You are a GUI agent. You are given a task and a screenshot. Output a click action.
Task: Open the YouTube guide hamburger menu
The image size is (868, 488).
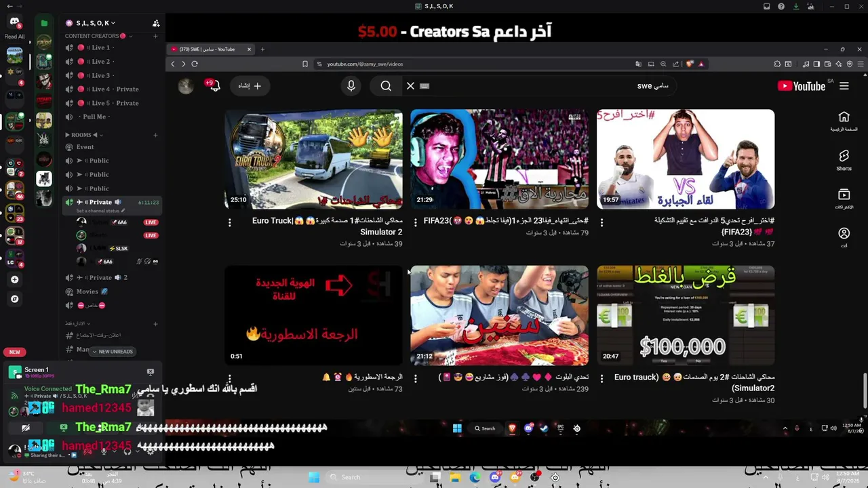click(844, 86)
